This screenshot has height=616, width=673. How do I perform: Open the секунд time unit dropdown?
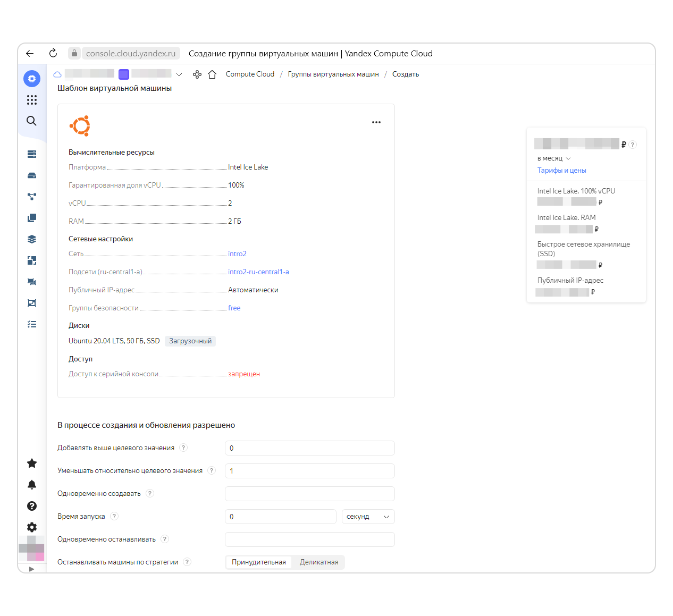tap(368, 517)
